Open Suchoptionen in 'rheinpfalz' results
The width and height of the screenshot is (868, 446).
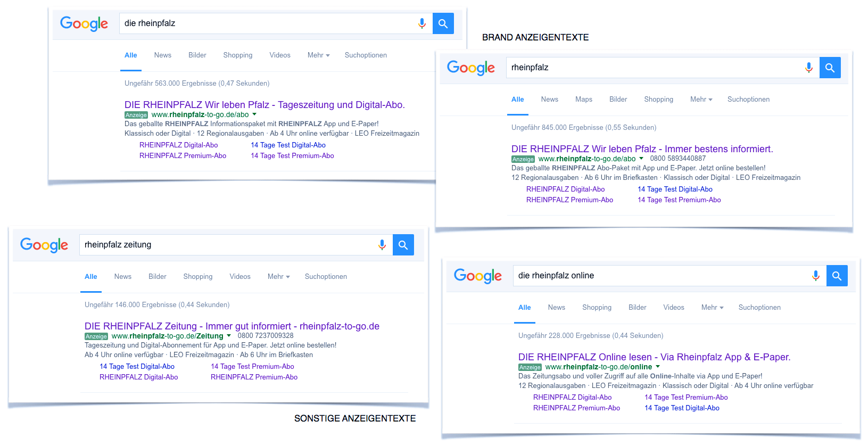748,100
